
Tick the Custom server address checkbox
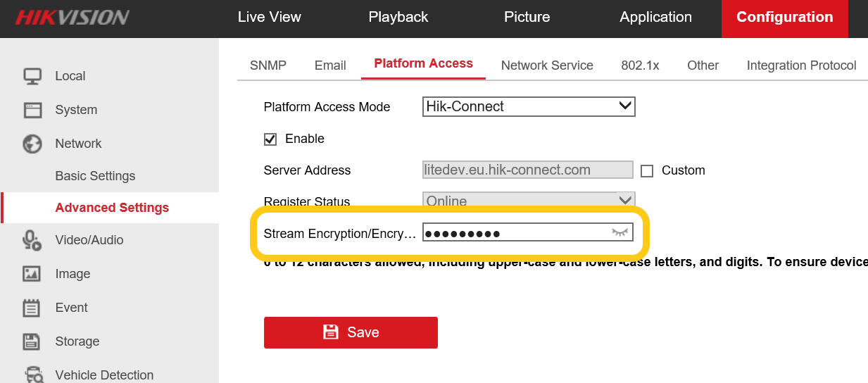tap(647, 171)
